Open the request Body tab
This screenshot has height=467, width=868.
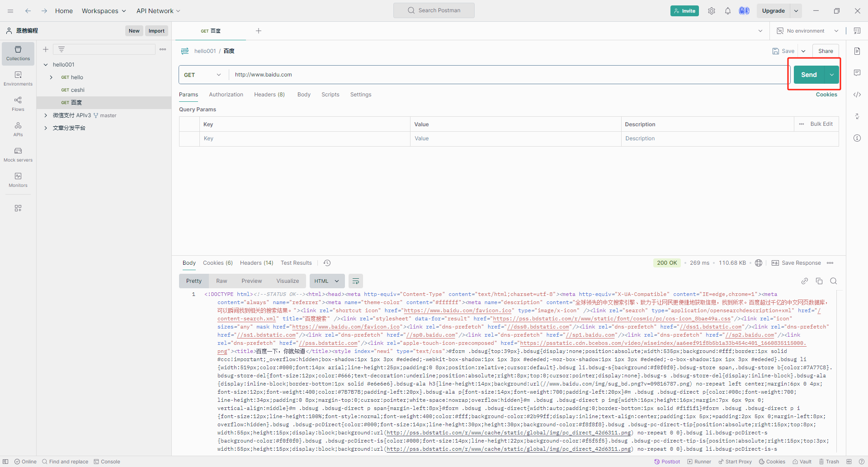pyautogui.click(x=304, y=95)
